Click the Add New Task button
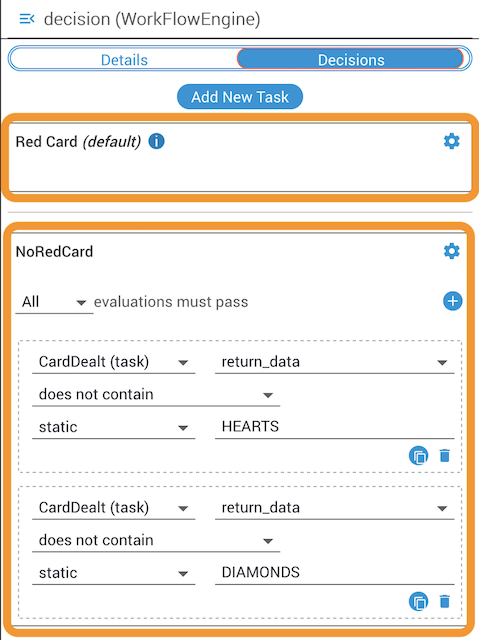The width and height of the screenshot is (479, 640). [240, 97]
